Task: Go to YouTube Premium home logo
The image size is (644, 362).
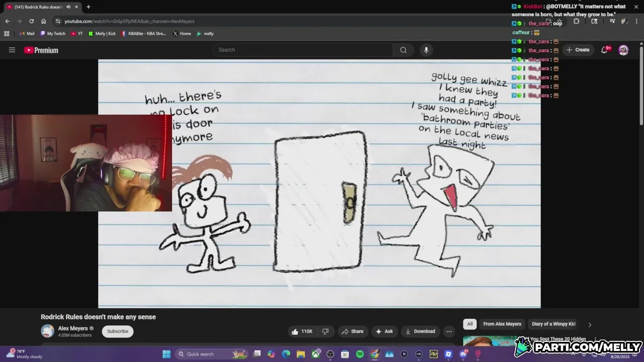Action: pos(41,50)
